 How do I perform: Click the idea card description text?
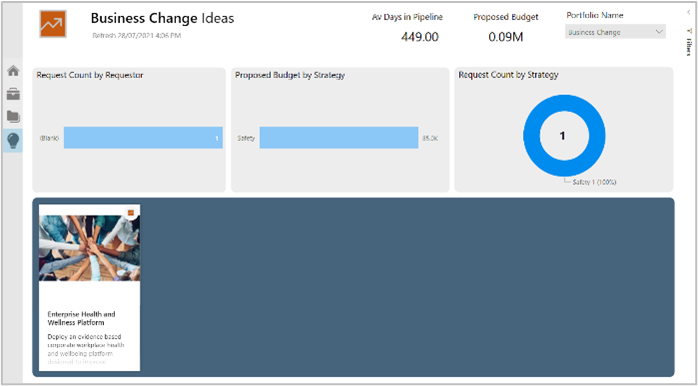tap(86, 349)
